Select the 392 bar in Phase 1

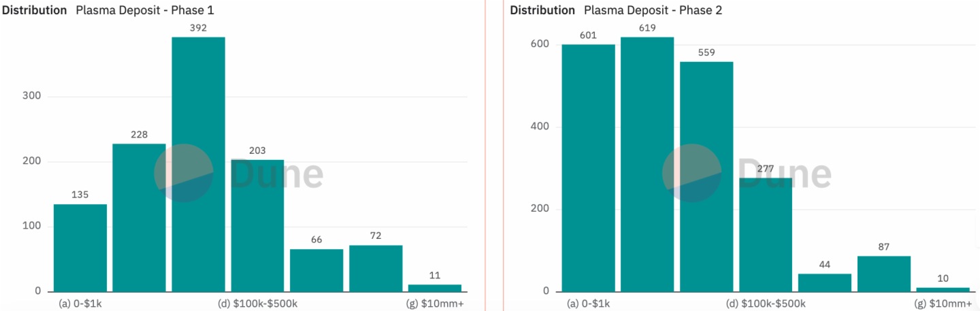click(x=198, y=163)
